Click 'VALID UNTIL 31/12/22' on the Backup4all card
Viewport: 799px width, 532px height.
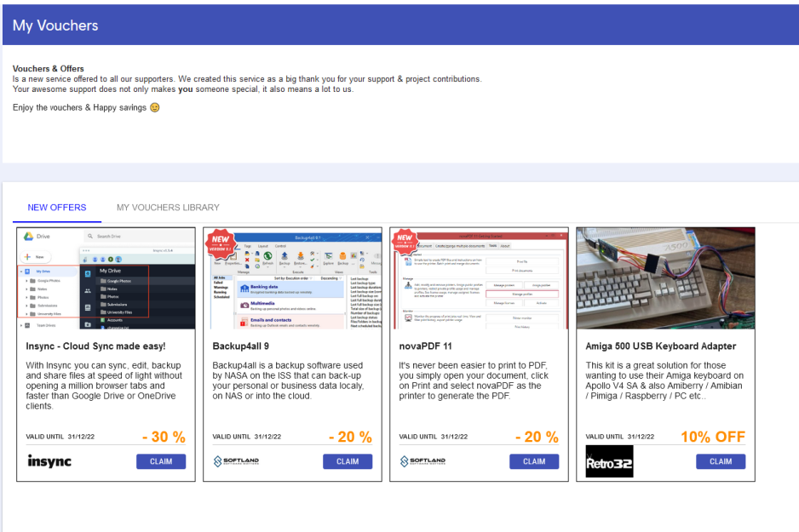click(247, 437)
